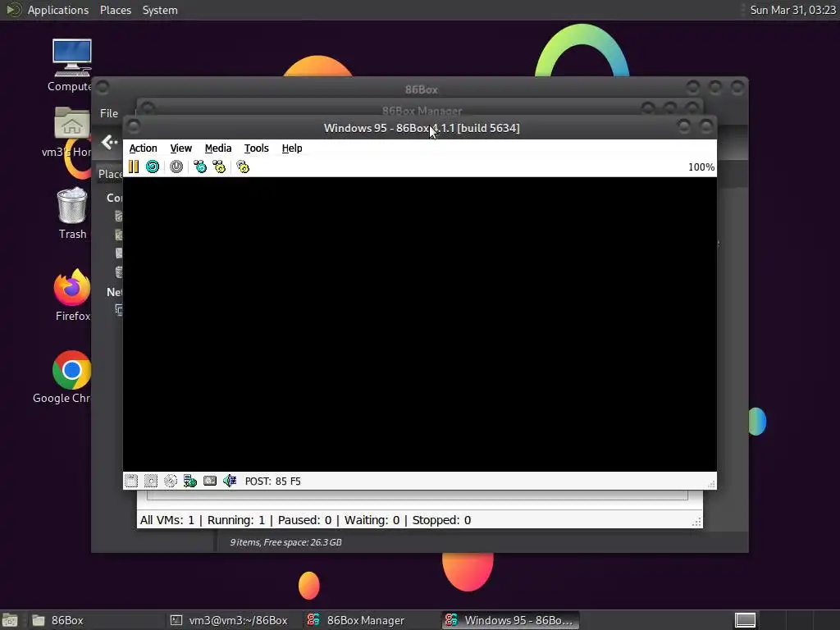Click the back arrow in the file manager window
This screenshot has height=630, width=840.
tap(109, 142)
